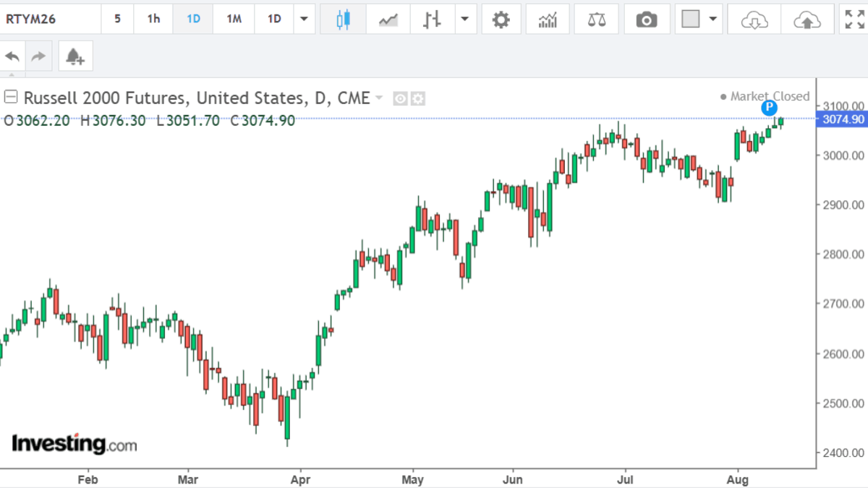
Task: Select the candlestick chart type
Action: (342, 20)
